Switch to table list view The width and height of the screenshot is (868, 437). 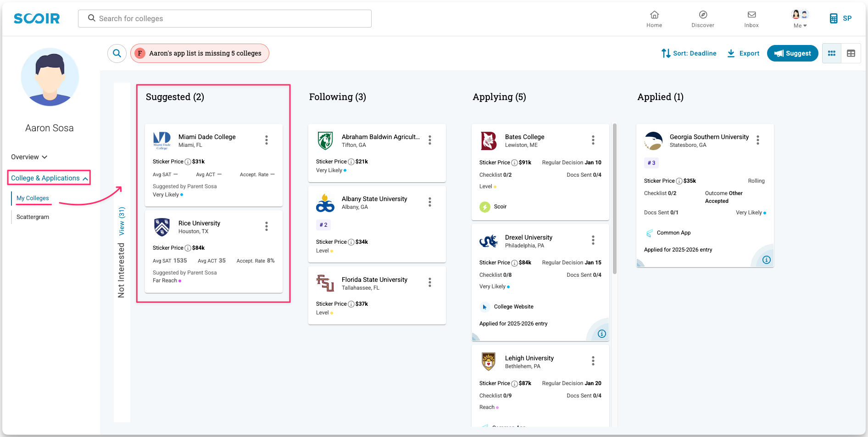(851, 53)
